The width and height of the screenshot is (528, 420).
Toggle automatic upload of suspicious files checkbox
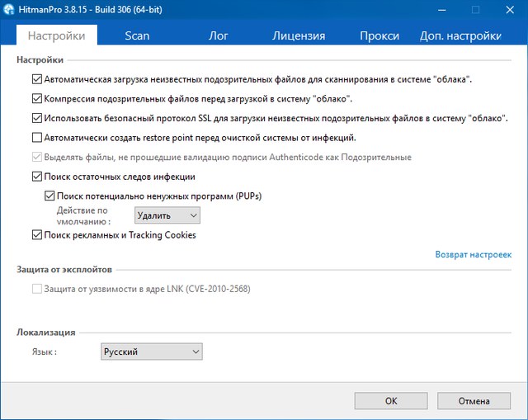[x=36, y=80]
